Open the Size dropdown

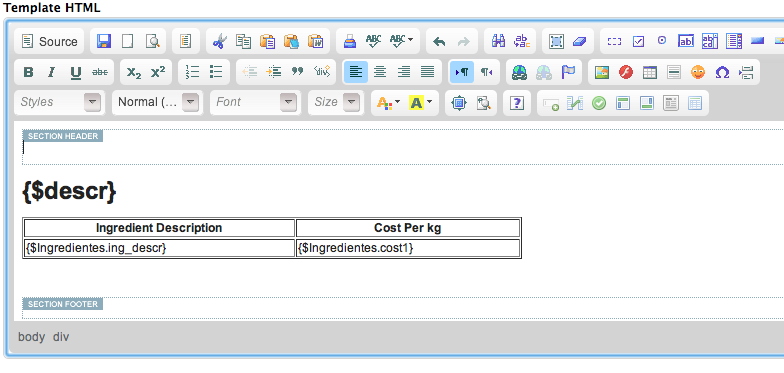click(336, 102)
